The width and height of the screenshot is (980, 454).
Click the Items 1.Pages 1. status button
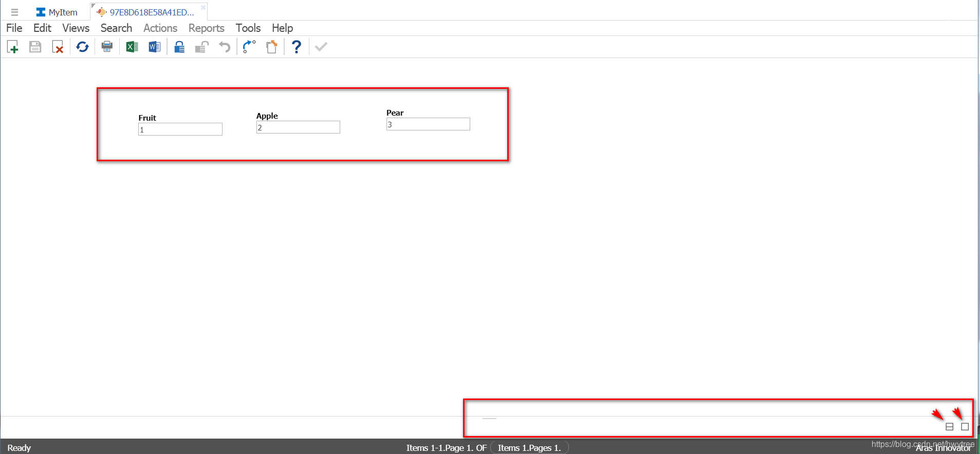click(529, 448)
